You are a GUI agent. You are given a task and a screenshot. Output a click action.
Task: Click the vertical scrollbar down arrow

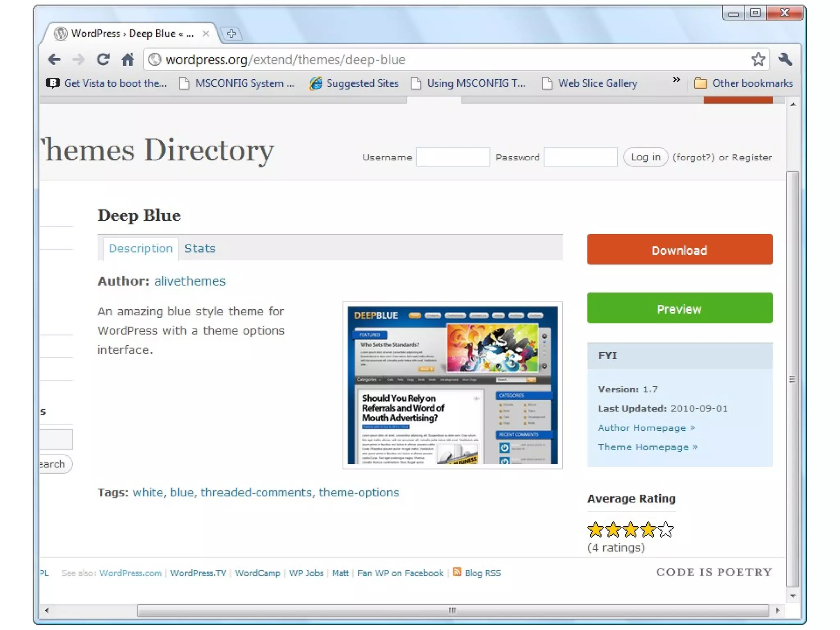tap(793, 596)
